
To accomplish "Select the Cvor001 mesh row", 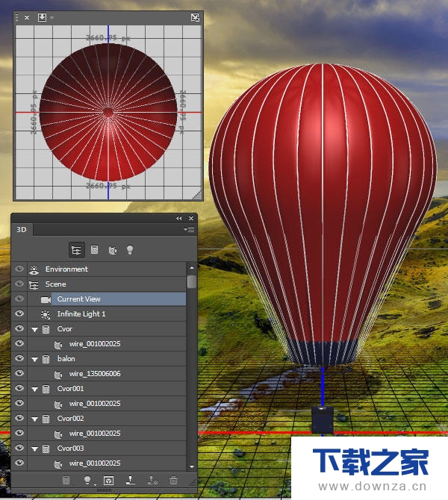I will tap(107, 389).
